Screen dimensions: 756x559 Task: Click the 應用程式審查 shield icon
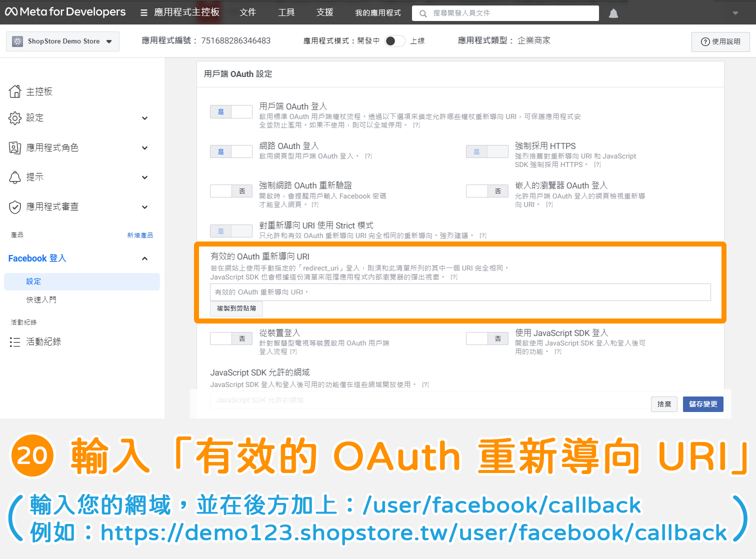15,206
